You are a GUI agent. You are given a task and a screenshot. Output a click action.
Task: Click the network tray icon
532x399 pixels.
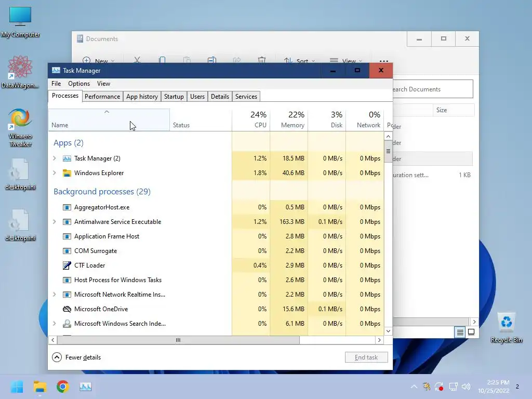tap(453, 387)
